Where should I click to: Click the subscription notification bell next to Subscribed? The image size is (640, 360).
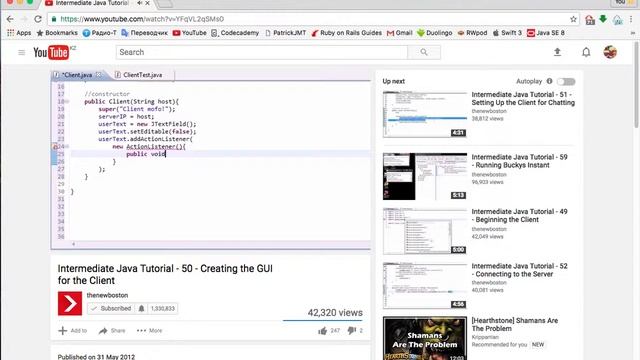click(x=141, y=309)
